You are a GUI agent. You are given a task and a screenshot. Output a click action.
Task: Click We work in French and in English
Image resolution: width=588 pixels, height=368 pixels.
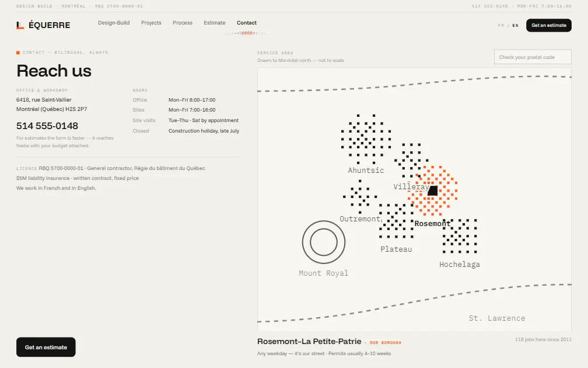coord(56,188)
